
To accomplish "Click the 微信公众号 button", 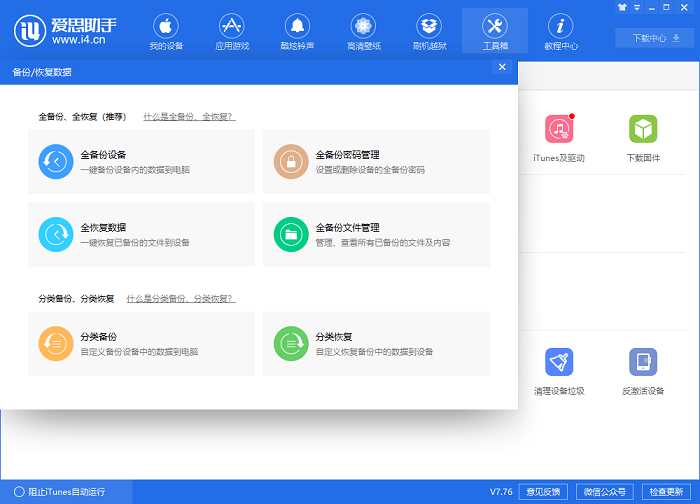I will click(604, 492).
